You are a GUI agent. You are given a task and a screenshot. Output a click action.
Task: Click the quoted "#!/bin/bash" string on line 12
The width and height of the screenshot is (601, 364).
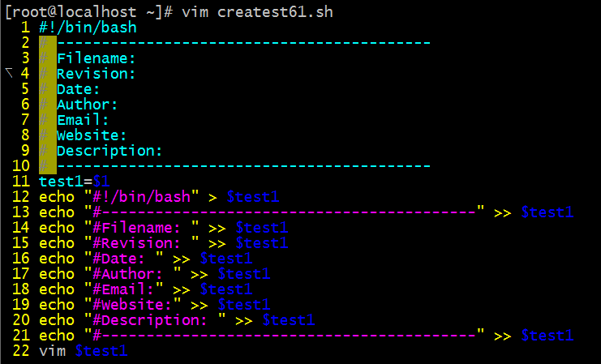pos(142,197)
